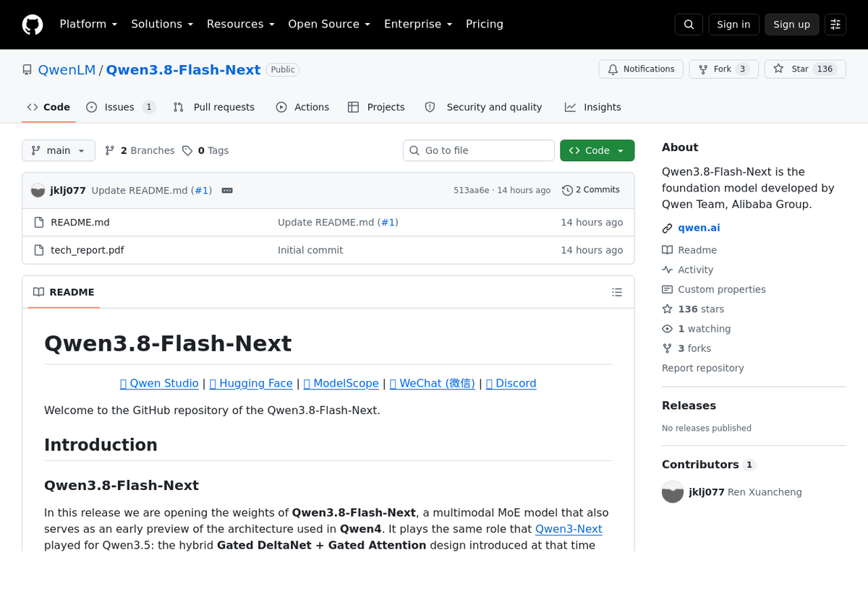
Task: View the 136 stars link
Action: (693, 309)
